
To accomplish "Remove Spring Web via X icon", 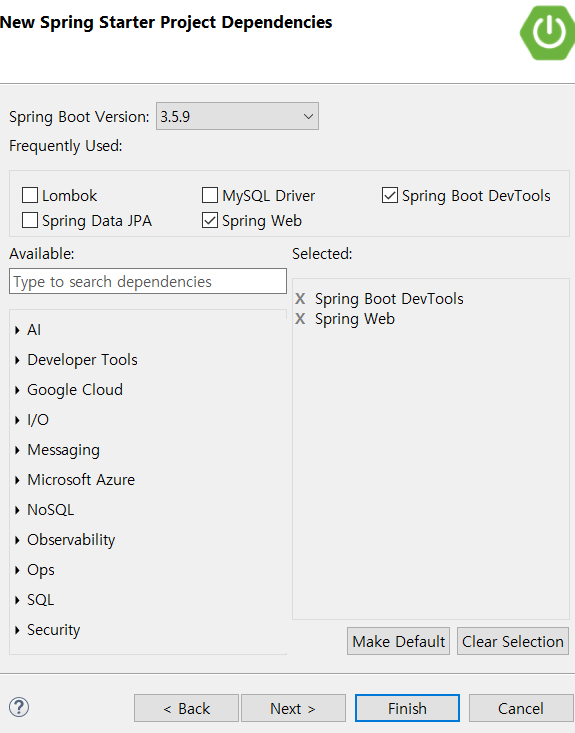I will click(x=300, y=319).
